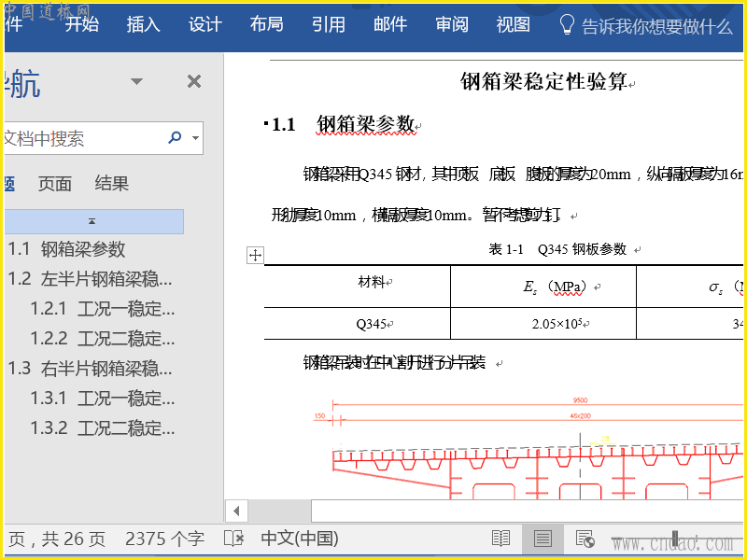Click the 中文(中国) language indicator
Image resolution: width=747 pixels, height=560 pixels.
[x=300, y=539]
